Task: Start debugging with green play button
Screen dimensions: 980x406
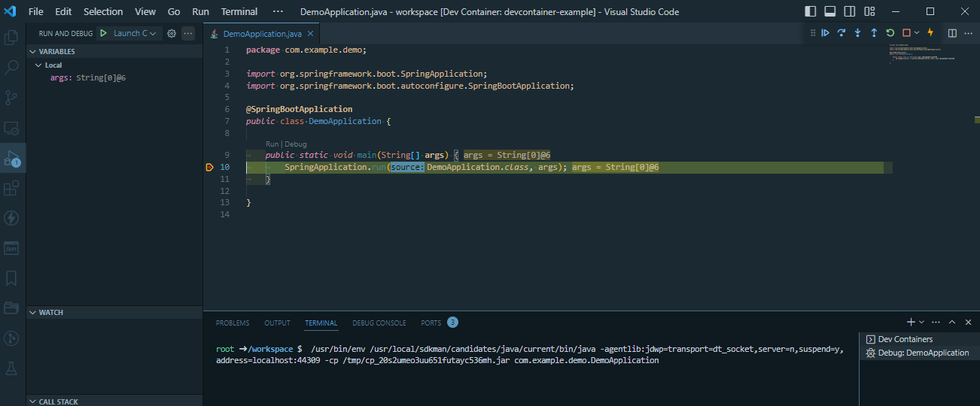Action: pyautogui.click(x=103, y=33)
